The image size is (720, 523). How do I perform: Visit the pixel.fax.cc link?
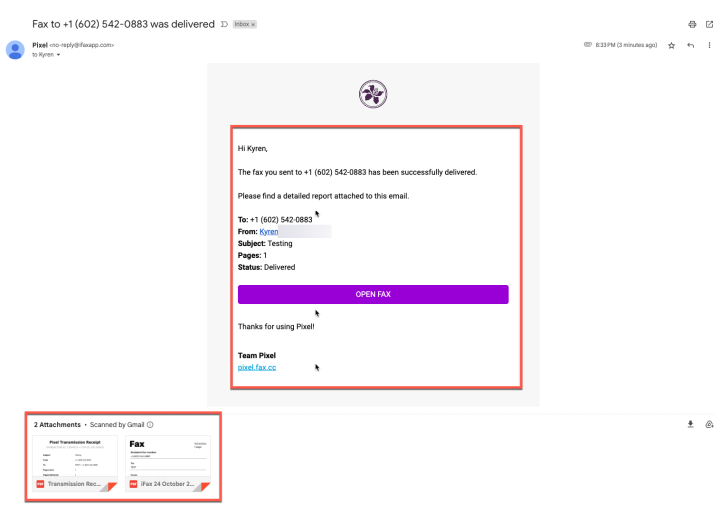[x=257, y=367]
